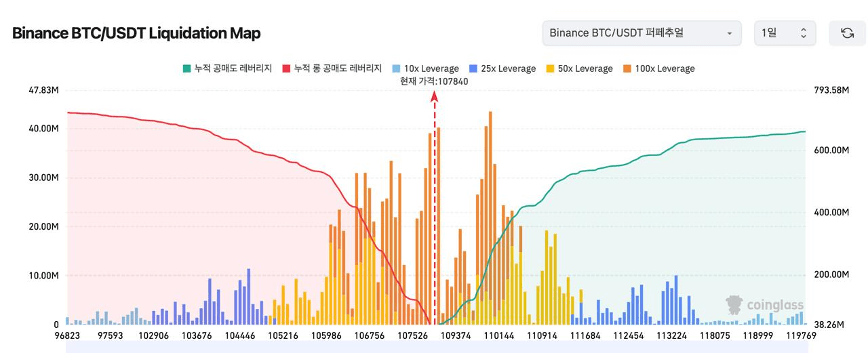Click the 97593 price axis label
Viewport: 868px width, 353px height.
(x=111, y=335)
